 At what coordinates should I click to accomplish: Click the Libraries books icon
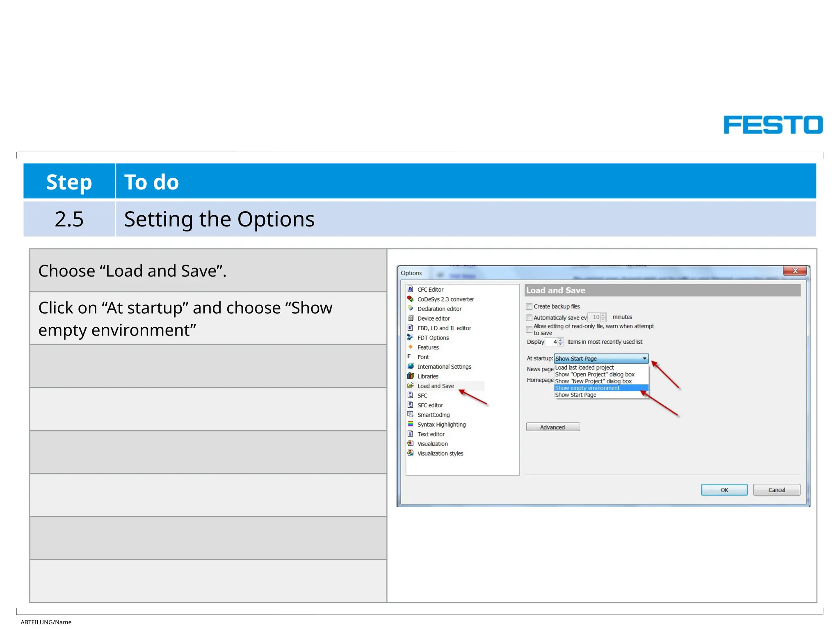[x=410, y=376]
